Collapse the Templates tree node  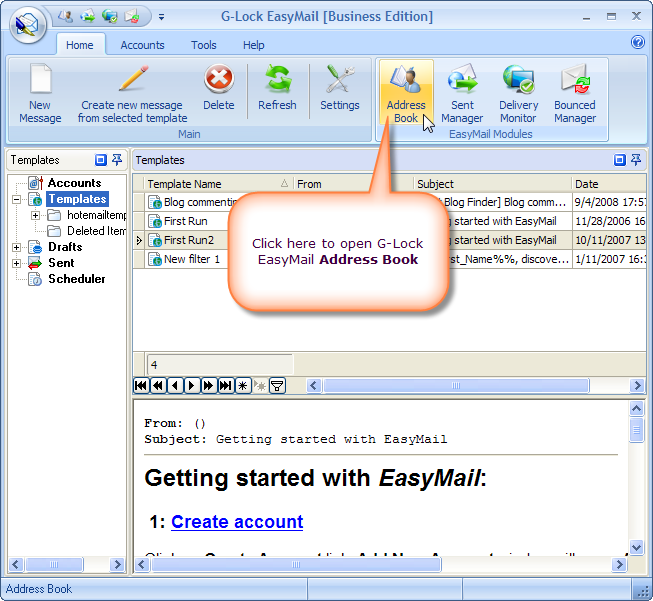[17, 200]
